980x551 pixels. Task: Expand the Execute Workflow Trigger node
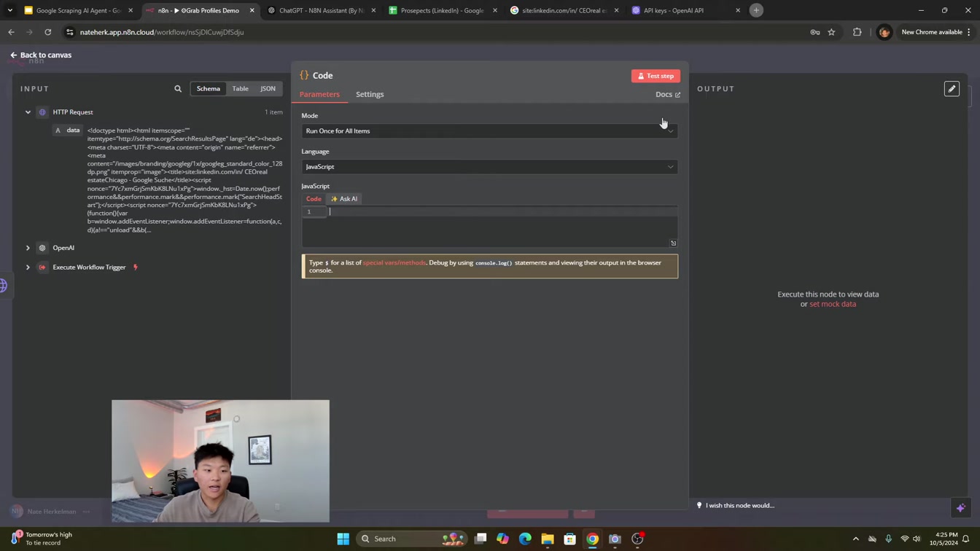click(28, 267)
